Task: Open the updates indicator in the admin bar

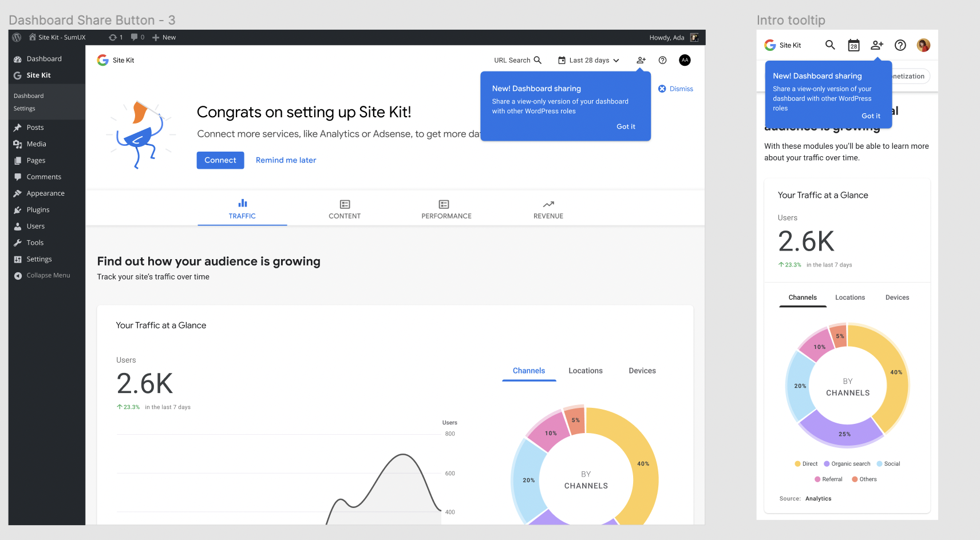Action: (x=116, y=37)
